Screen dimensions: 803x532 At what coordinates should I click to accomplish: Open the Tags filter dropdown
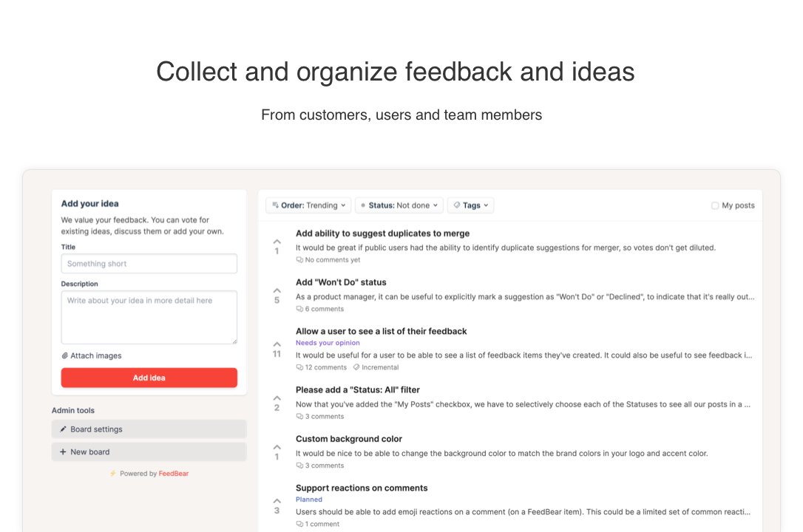point(470,205)
